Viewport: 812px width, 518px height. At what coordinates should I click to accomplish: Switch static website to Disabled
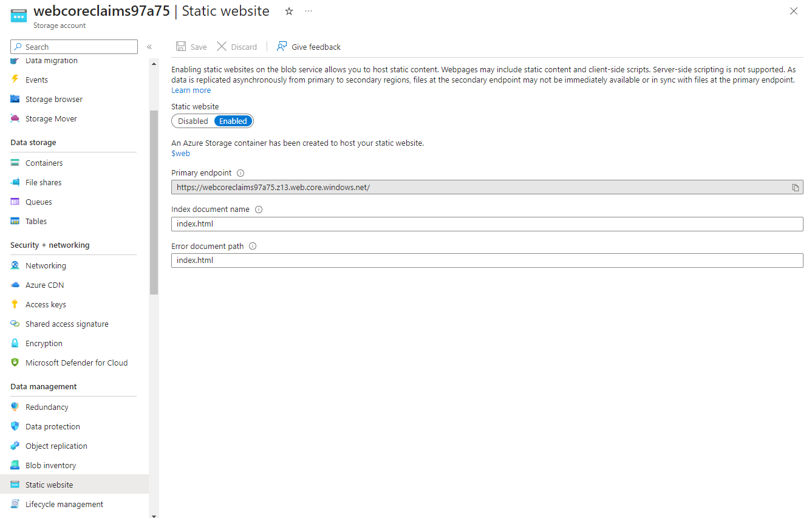point(193,121)
